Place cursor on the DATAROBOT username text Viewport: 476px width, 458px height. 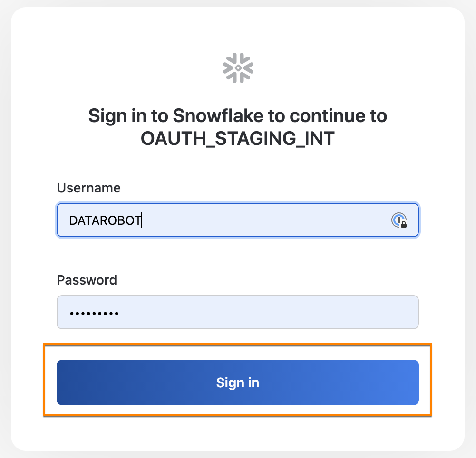pyautogui.click(x=105, y=220)
